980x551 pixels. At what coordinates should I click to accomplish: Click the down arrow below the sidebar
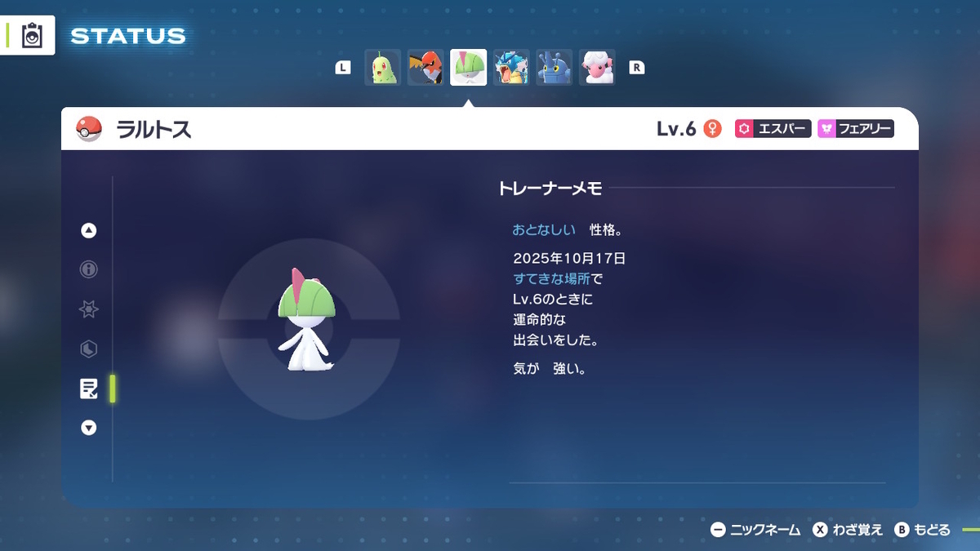click(x=88, y=427)
